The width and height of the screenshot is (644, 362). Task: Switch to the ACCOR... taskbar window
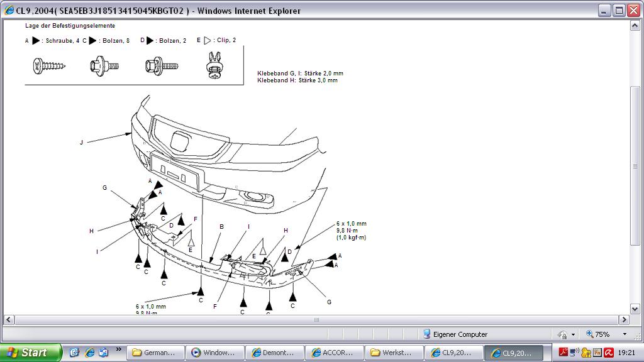[333, 353]
